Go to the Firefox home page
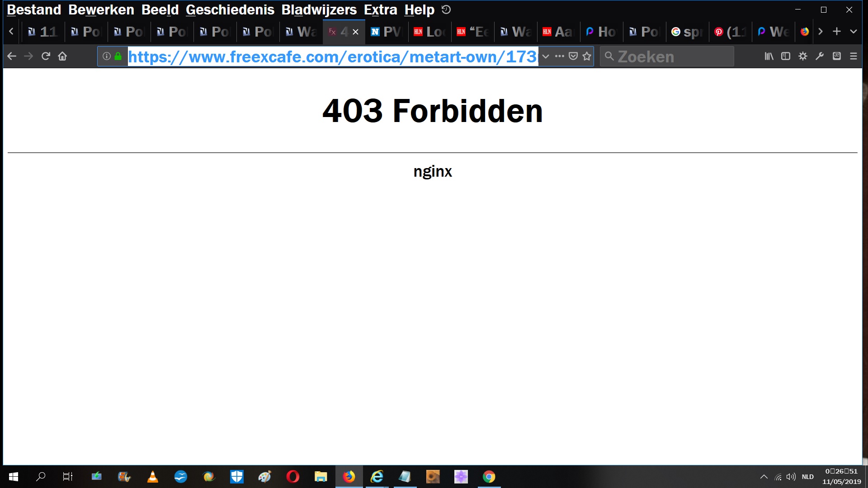 click(x=62, y=56)
